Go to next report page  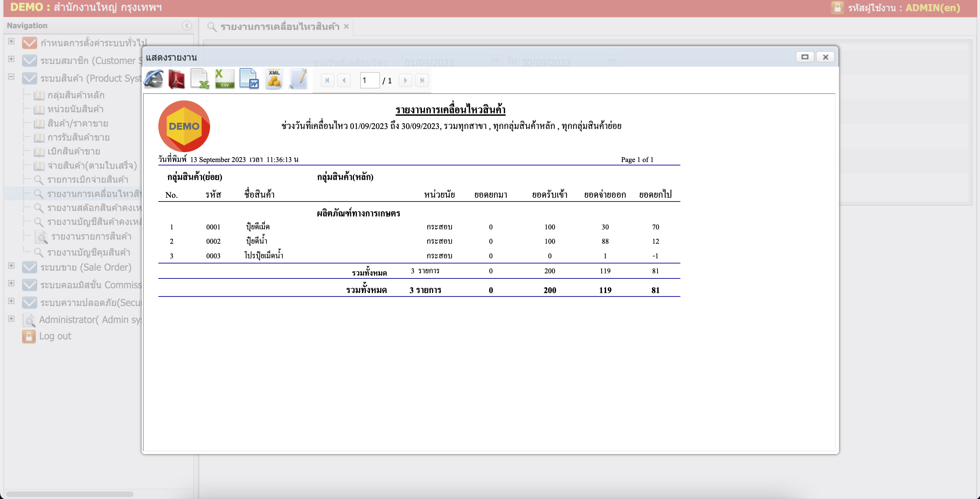(x=406, y=80)
